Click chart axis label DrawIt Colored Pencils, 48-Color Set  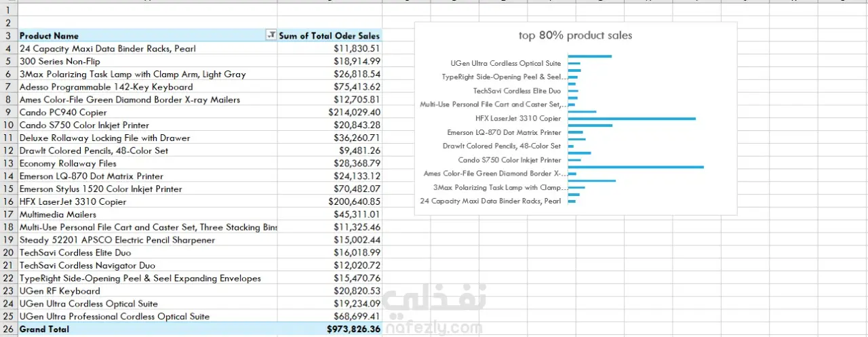502,146
